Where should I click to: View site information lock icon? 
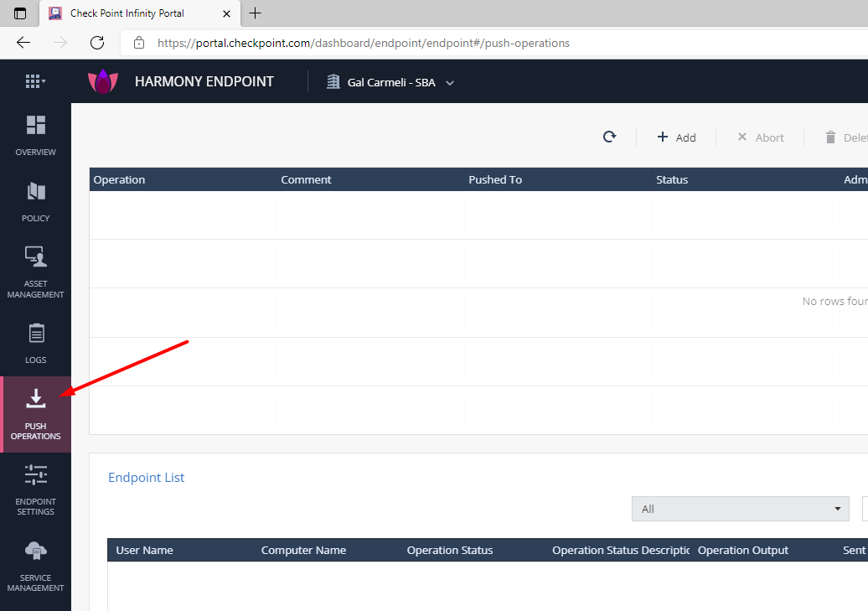[x=139, y=43]
